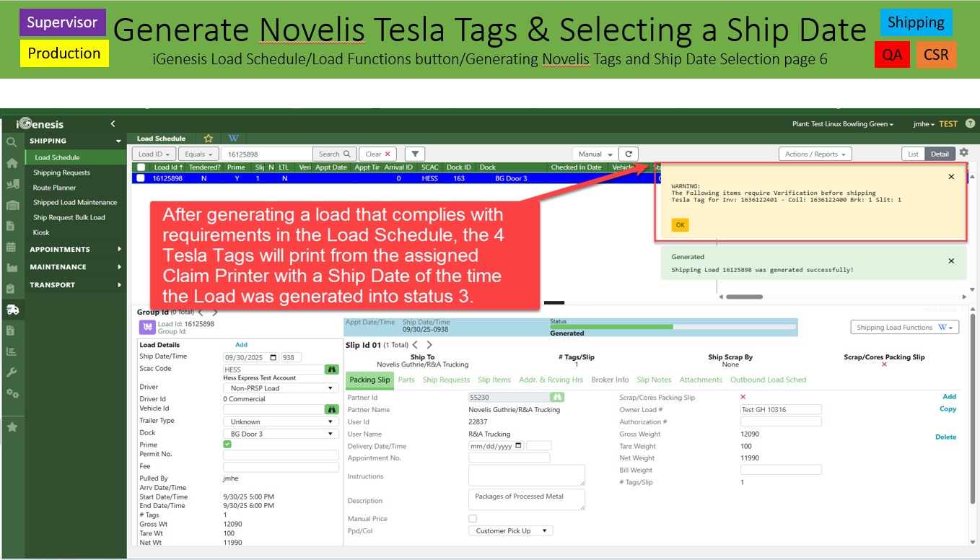Viewport: 980px width, 560px height.
Task: Open the Load ID search field dropdown
Action: click(154, 154)
